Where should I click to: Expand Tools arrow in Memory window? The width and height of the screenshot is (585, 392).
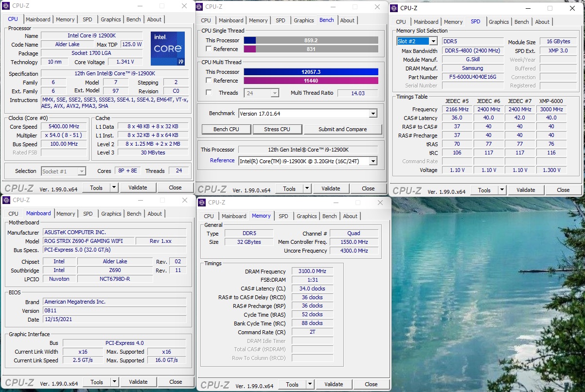[310, 384]
